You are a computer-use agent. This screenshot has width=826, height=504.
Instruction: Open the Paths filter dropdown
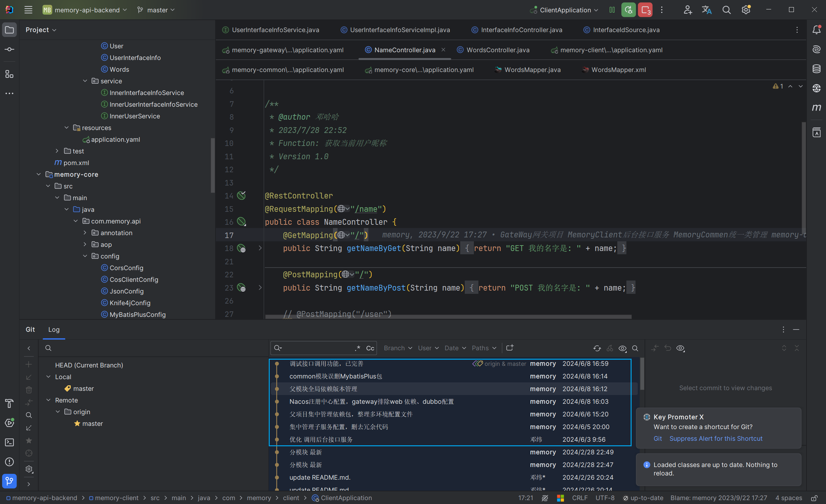click(x=484, y=348)
